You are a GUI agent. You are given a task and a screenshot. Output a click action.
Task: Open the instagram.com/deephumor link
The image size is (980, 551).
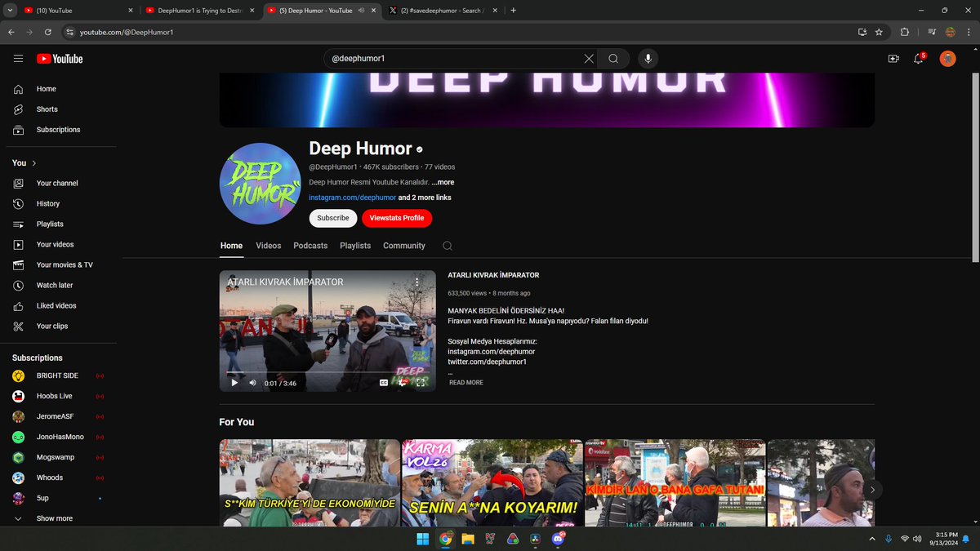pos(353,198)
